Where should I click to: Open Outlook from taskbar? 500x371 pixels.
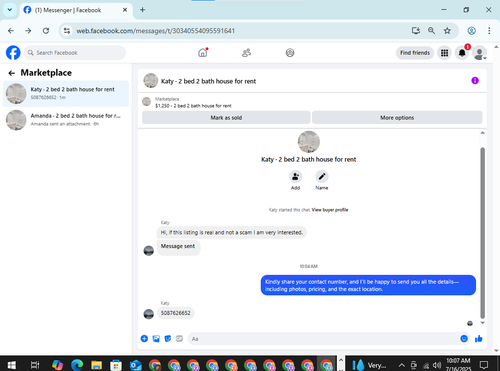click(135, 365)
